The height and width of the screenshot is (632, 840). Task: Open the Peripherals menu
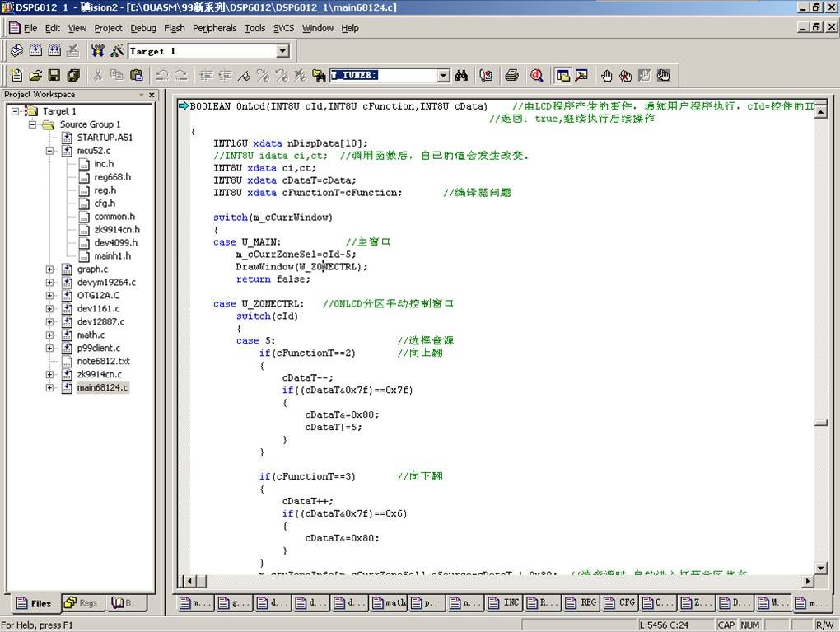click(214, 28)
